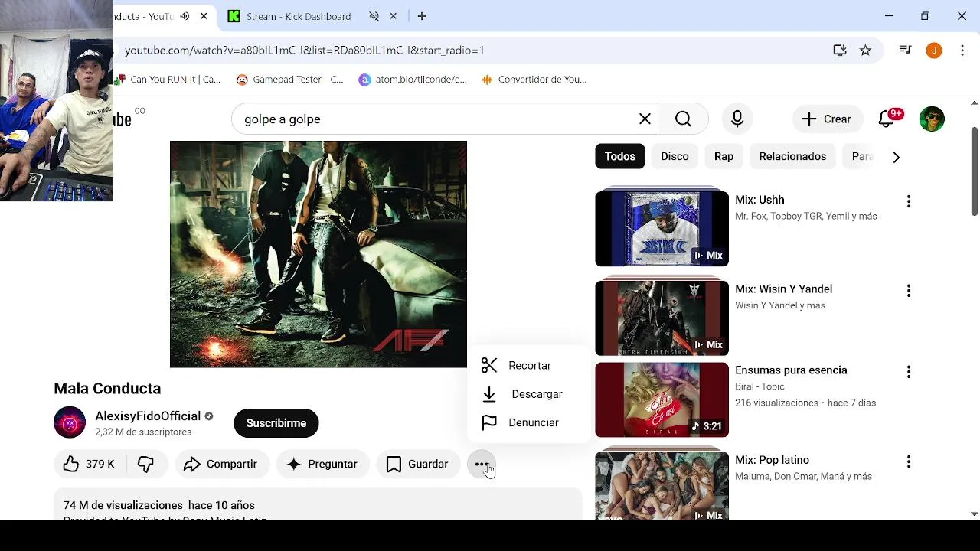Screen dimensions: 980x551
Task: Dislike the video with thumbs down
Action: tap(146, 464)
